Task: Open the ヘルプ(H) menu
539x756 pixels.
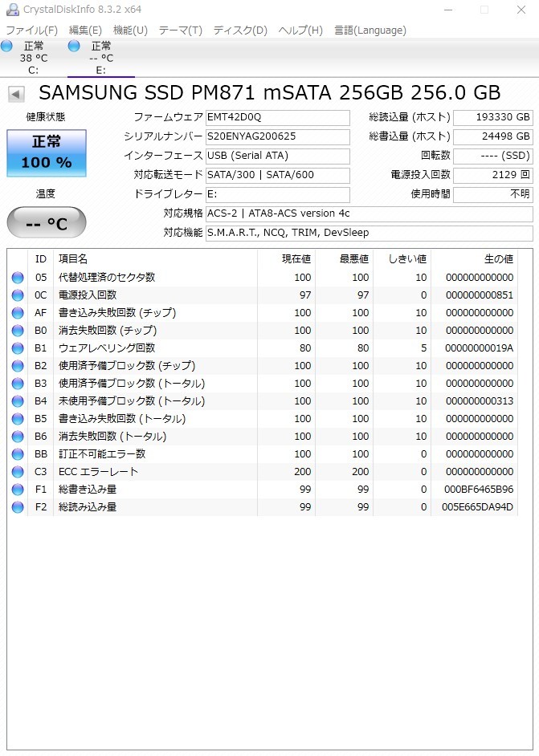Action: (300, 30)
